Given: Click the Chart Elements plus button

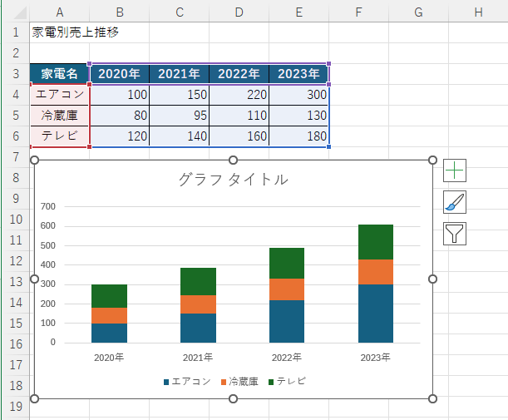Looking at the screenshot, I should point(455,170).
